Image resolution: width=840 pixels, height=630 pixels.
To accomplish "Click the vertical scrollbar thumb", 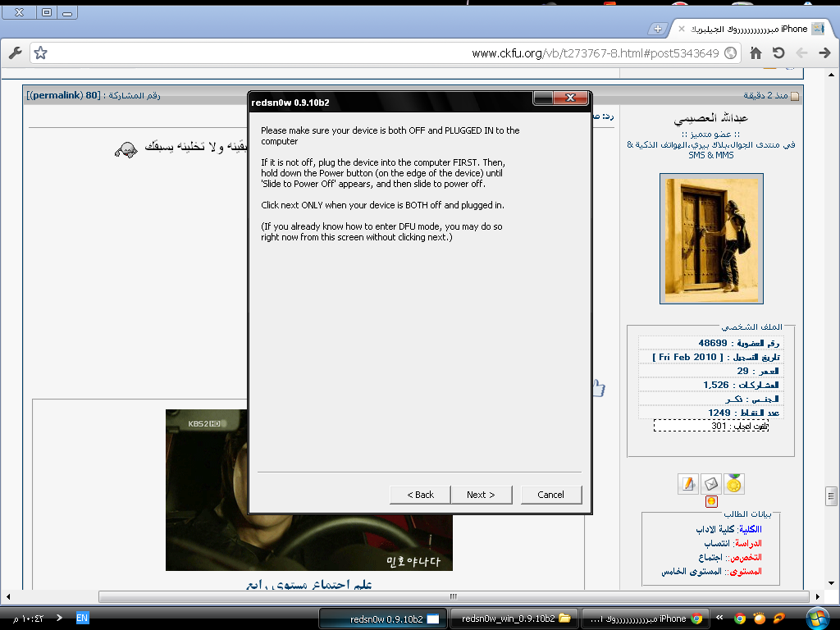I will click(831, 496).
